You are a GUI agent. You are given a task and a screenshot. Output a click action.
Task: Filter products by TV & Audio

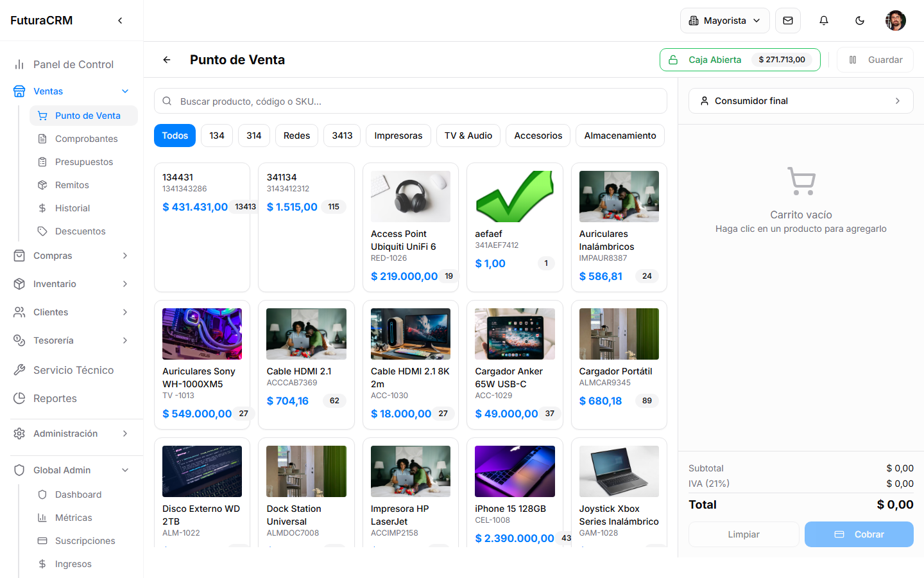click(468, 136)
